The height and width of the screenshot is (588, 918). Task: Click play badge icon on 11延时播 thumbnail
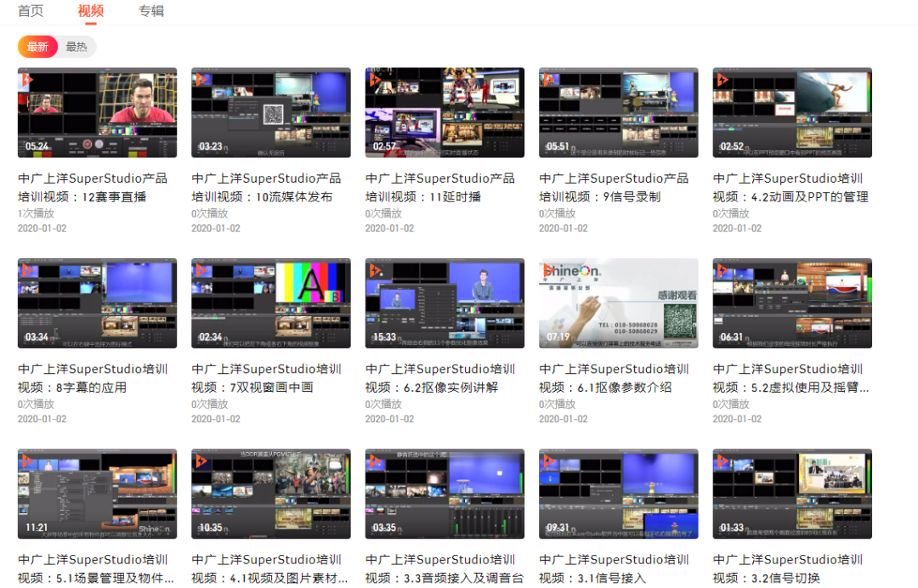(375, 79)
